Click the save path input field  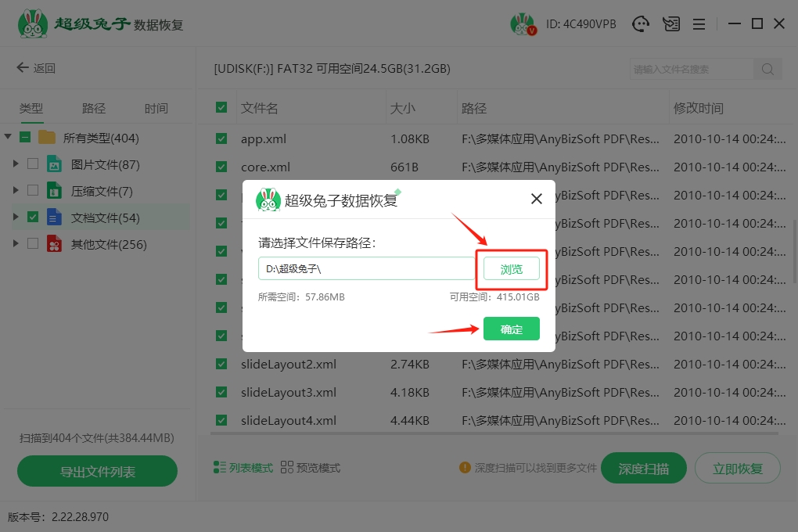point(366,269)
